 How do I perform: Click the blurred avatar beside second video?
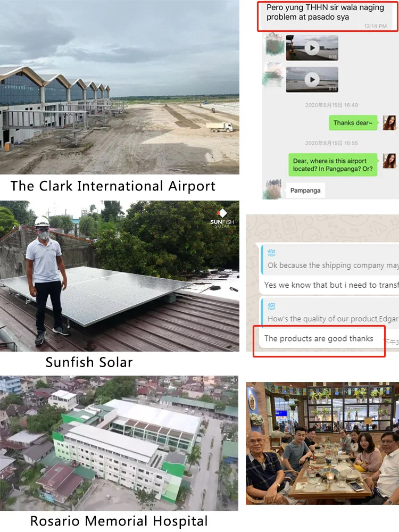pos(273,76)
